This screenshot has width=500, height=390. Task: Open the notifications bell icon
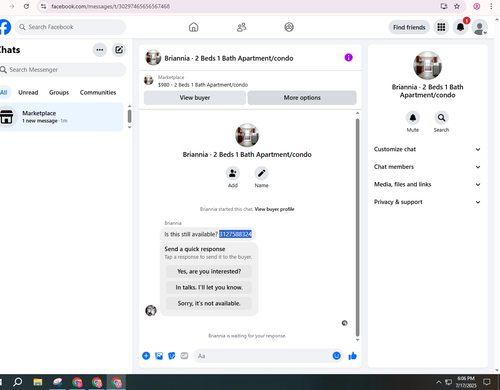click(460, 27)
